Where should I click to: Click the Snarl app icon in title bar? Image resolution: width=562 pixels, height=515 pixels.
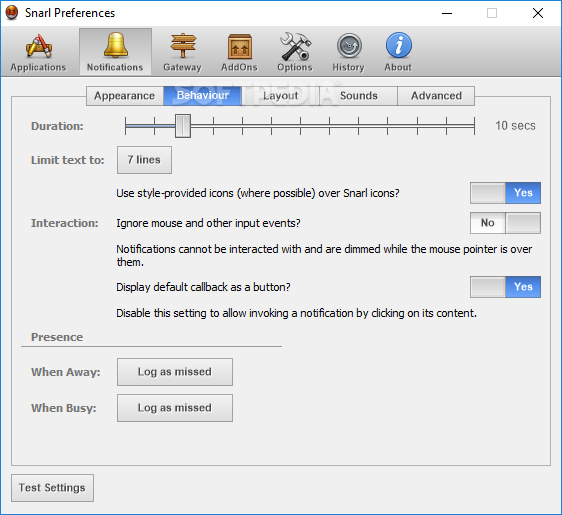pyautogui.click(x=12, y=13)
